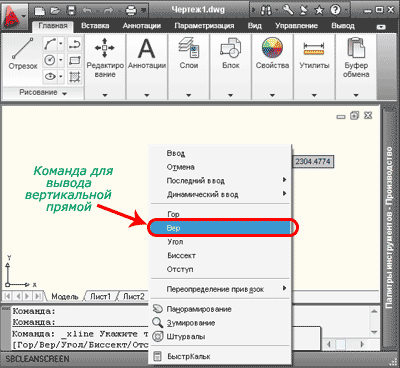Select the Hatch tool icon
Screen dimensions: 400x368
point(75,77)
